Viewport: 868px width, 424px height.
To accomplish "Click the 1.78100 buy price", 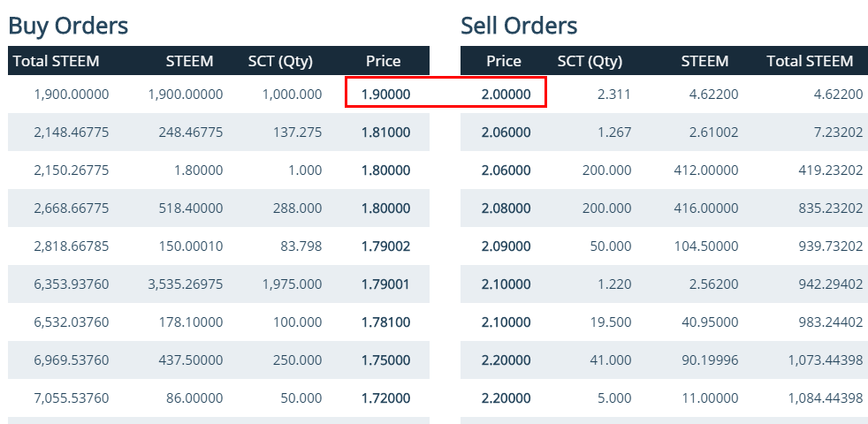I will click(386, 322).
